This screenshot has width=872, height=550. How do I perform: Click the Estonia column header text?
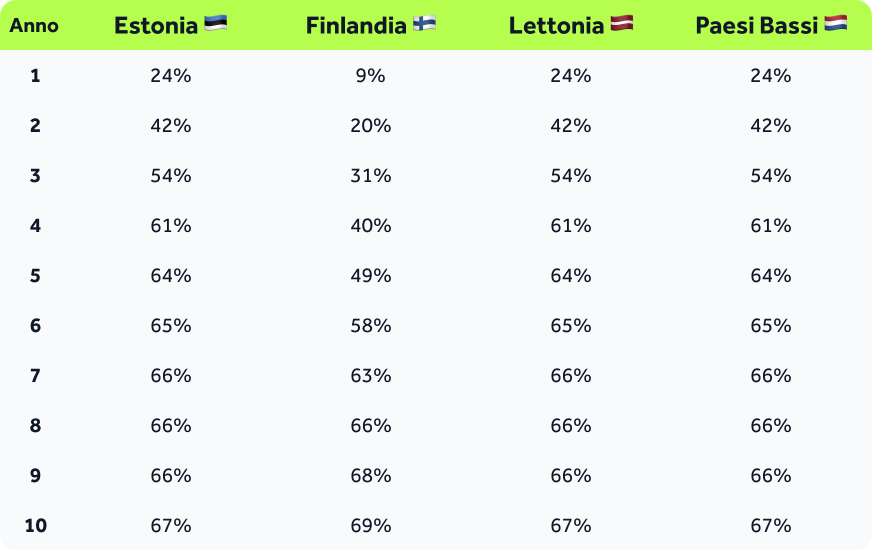click(x=156, y=26)
